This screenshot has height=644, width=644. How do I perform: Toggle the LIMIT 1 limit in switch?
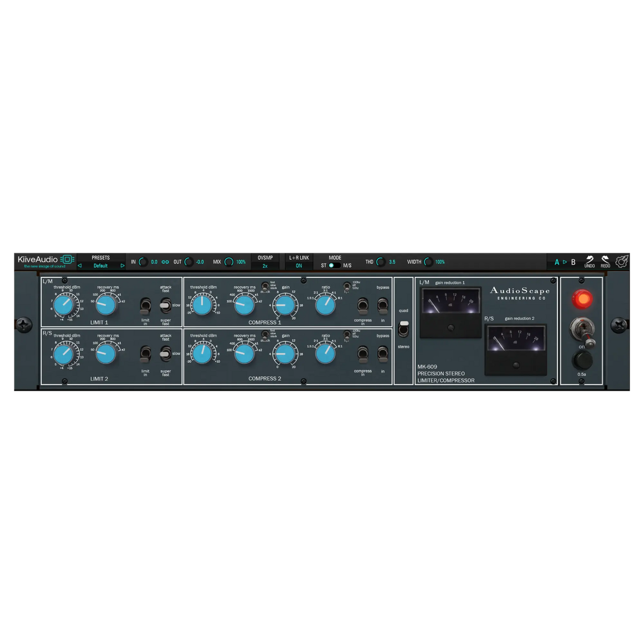point(145,306)
